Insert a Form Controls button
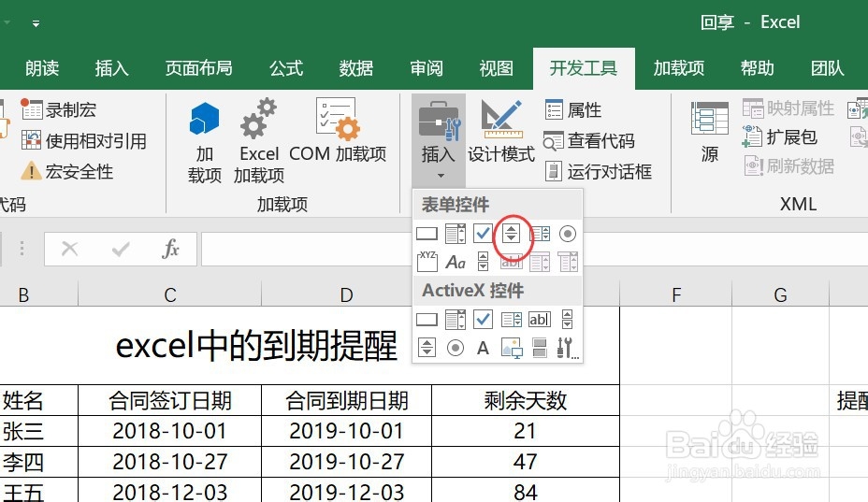 point(427,234)
